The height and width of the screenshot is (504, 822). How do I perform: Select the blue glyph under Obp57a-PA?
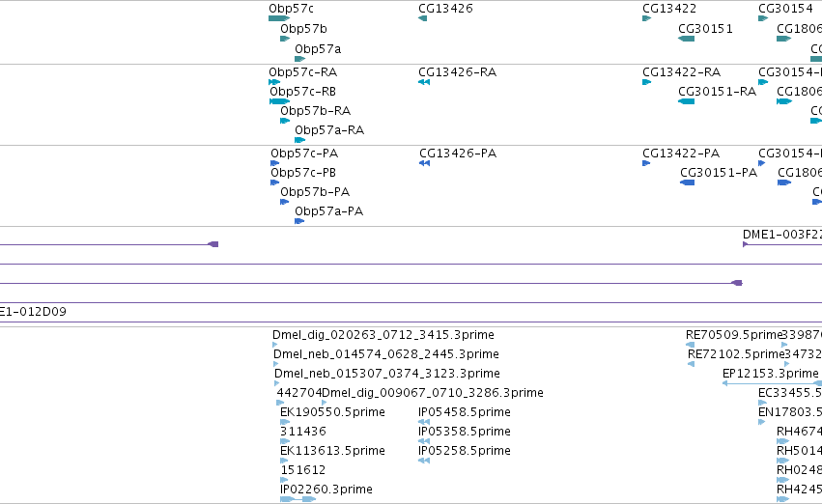[x=299, y=221]
